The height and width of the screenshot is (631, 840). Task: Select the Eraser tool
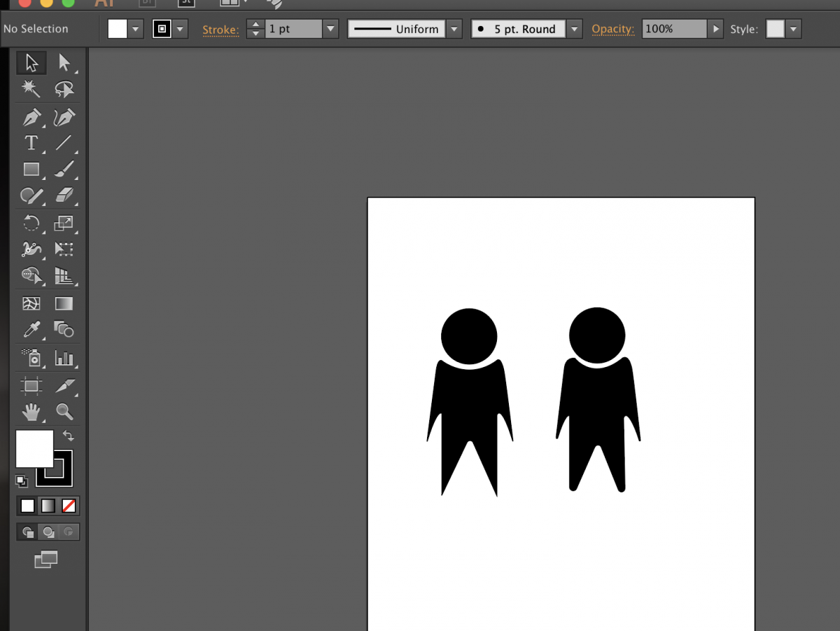point(64,195)
